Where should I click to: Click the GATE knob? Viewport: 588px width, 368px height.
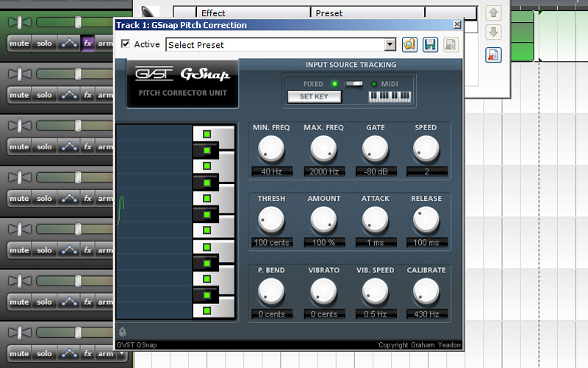point(375,149)
